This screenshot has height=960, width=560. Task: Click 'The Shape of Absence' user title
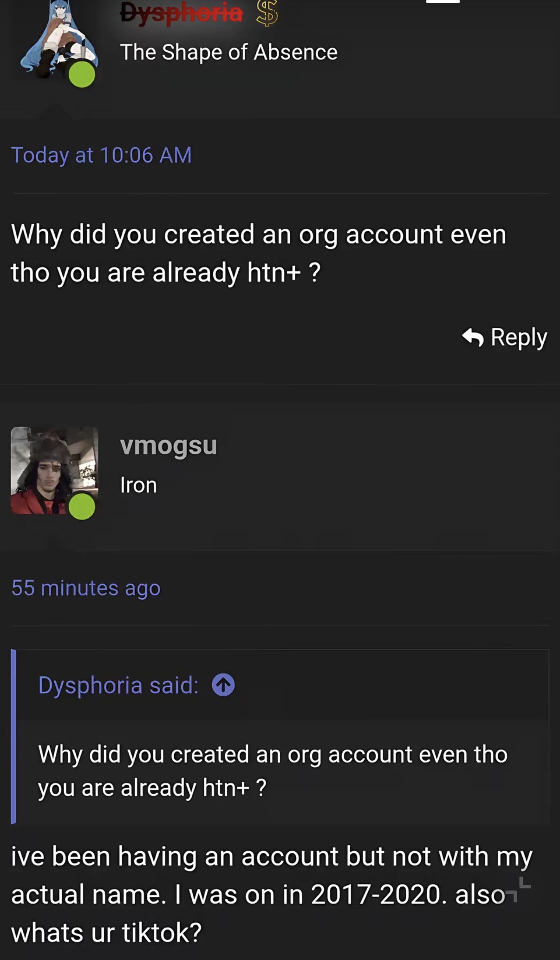pyautogui.click(x=228, y=52)
